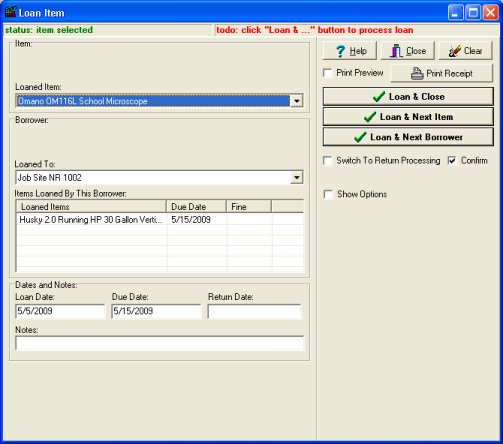
Task: Enable the Print Preview checkbox
Action: 328,73
